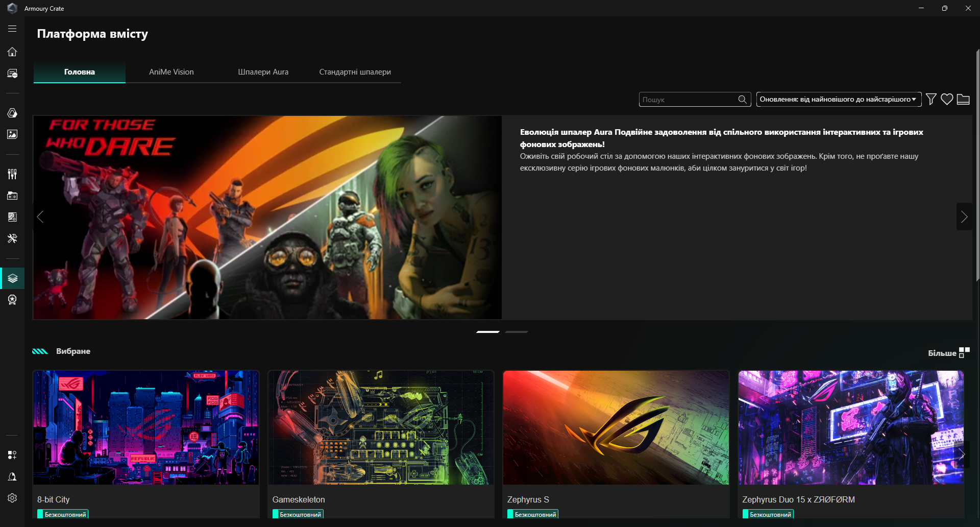Open the Gameskeleton wallpaper thumbnail

pos(381,427)
